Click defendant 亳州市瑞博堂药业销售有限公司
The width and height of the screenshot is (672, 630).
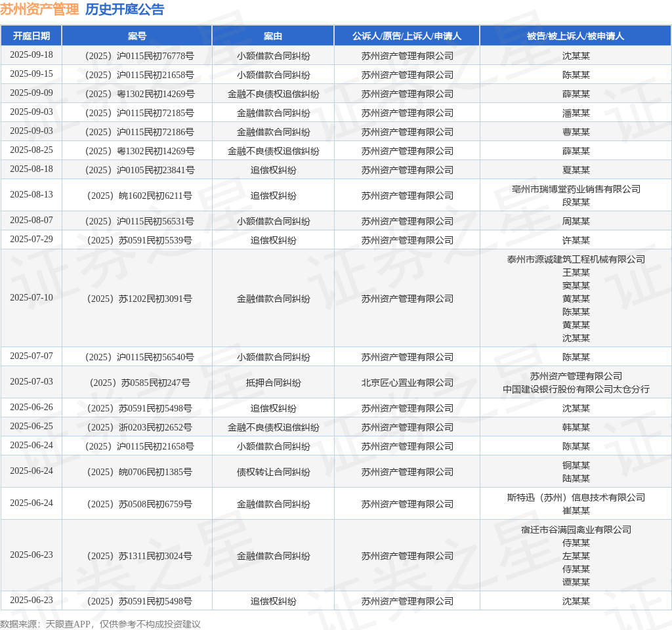pos(576,189)
